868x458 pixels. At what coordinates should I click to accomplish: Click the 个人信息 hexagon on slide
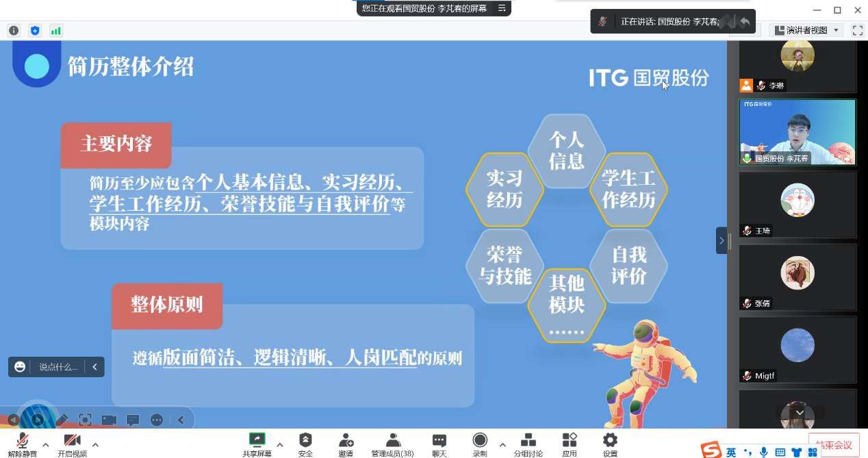click(x=566, y=151)
